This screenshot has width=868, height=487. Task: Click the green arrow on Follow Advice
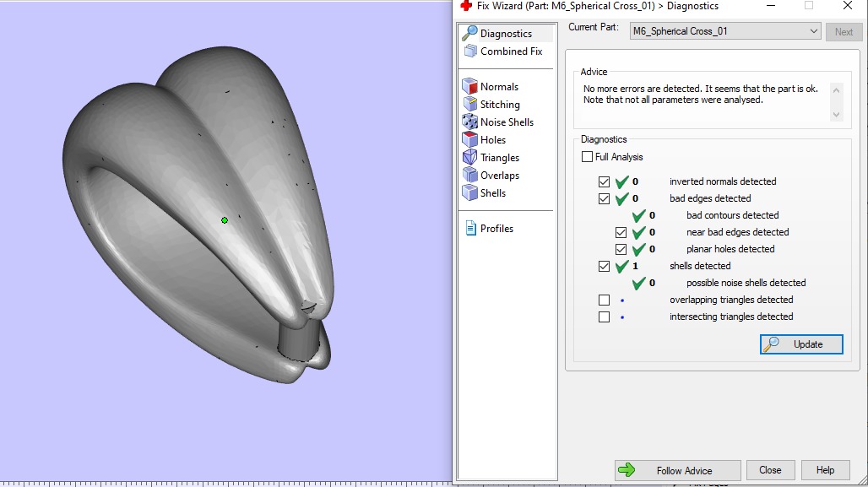pos(627,470)
